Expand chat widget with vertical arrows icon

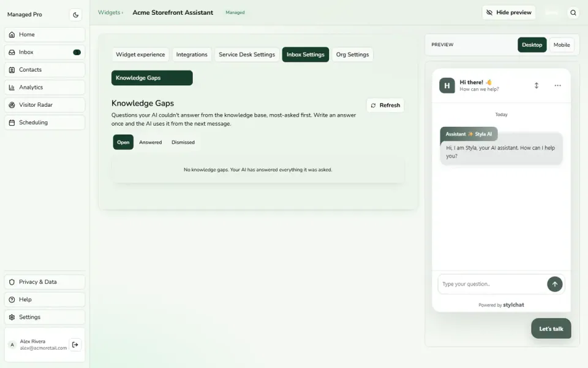click(537, 85)
